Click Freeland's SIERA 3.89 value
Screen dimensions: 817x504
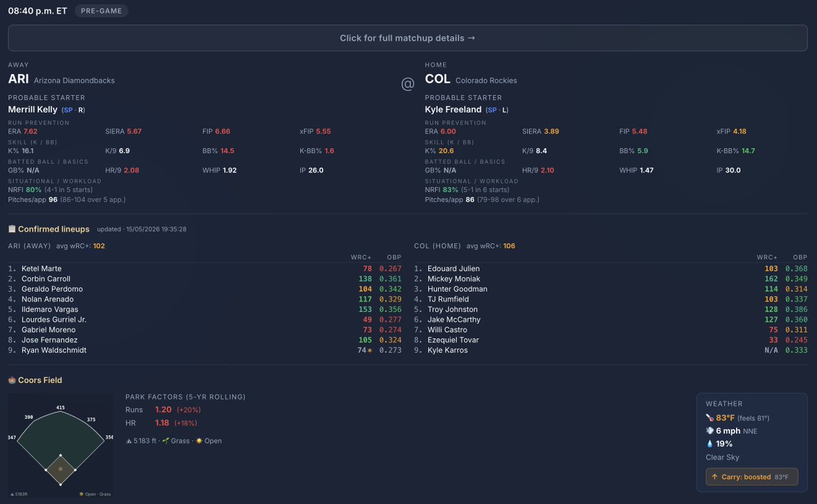[x=551, y=131]
